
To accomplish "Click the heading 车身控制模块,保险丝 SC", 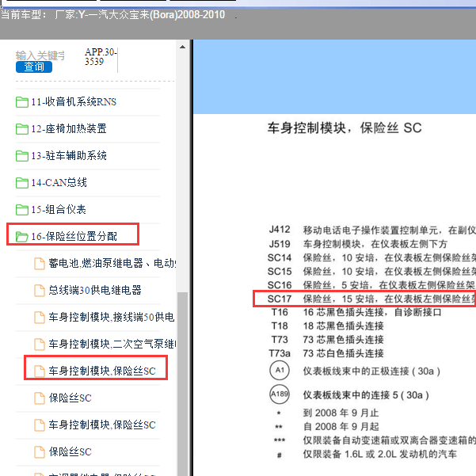I will pyautogui.click(x=345, y=128).
